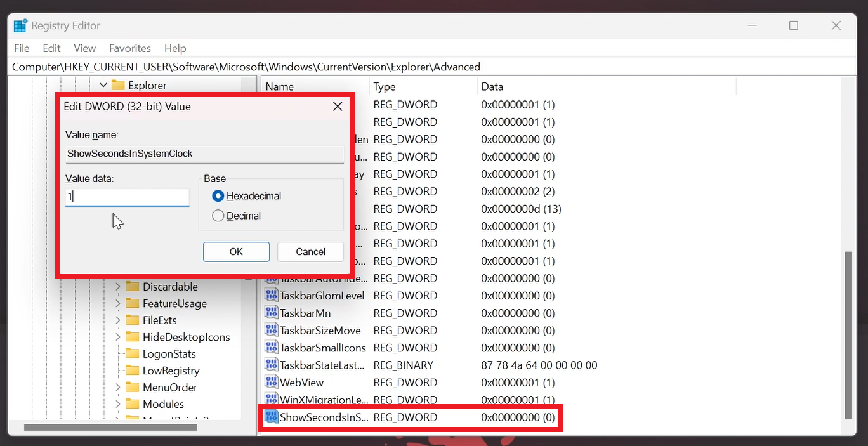868x446 pixels.
Task: Click the TaskbarSizeMove value icon
Action: [271, 331]
